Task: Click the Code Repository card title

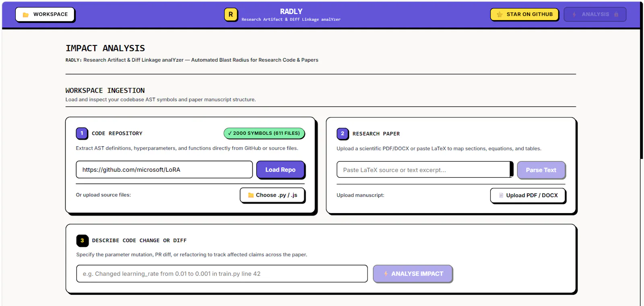Action: click(x=117, y=133)
